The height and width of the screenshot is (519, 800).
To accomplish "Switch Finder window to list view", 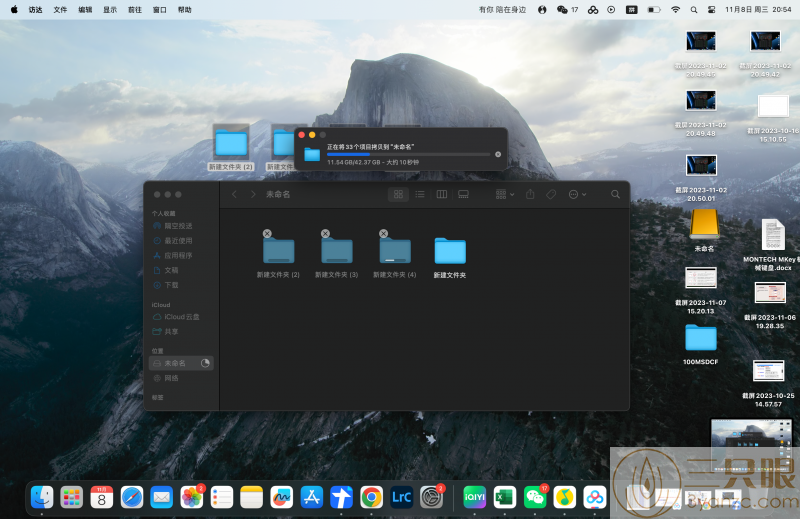I will coord(420,194).
